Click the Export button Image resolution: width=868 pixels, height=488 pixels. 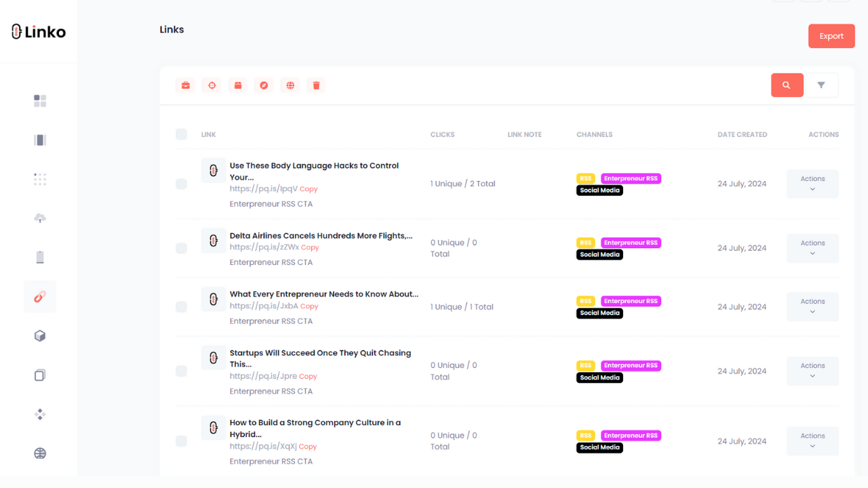831,36
